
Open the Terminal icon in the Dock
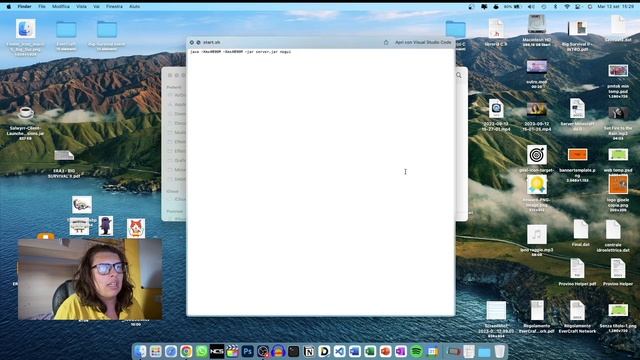[x=293, y=351]
